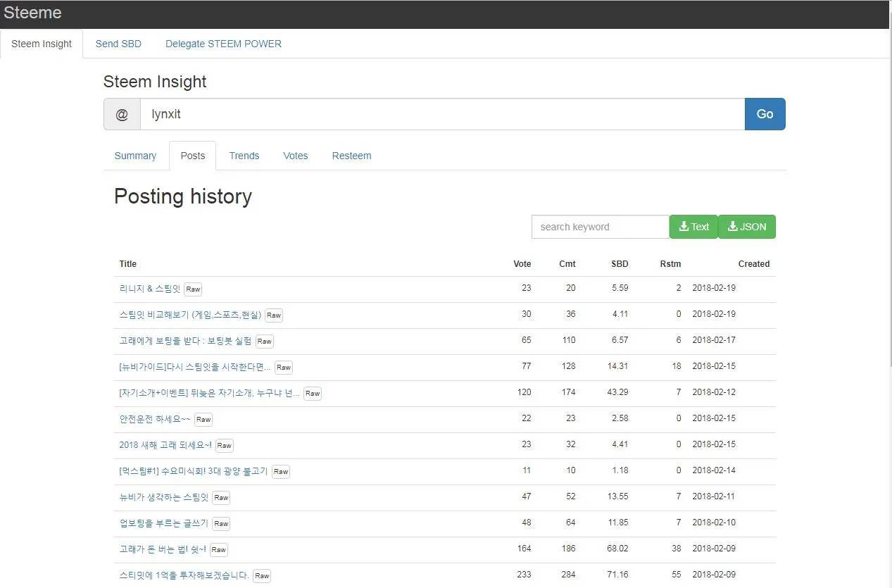Click the vote count 233
The image size is (892, 588).
click(x=524, y=575)
